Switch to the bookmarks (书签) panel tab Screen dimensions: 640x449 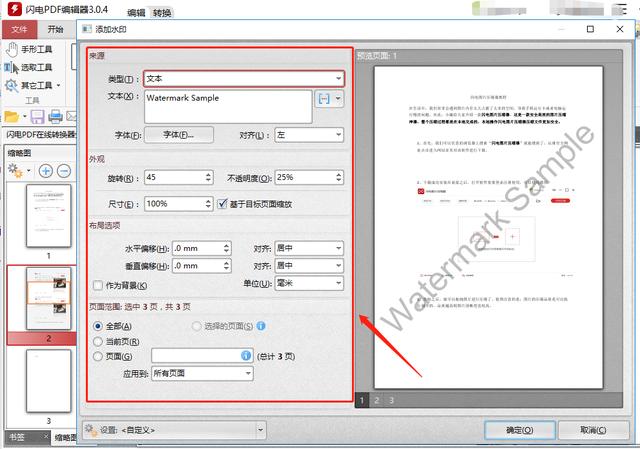coord(17,437)
